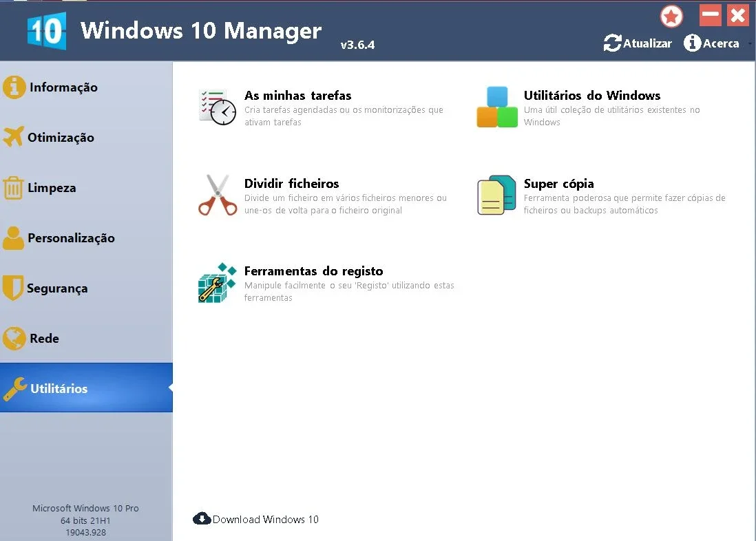The height and width of the screenshot is (541, 756).
Task: Click the Windows 10 Manager logo icon
Action: point(47,31)
